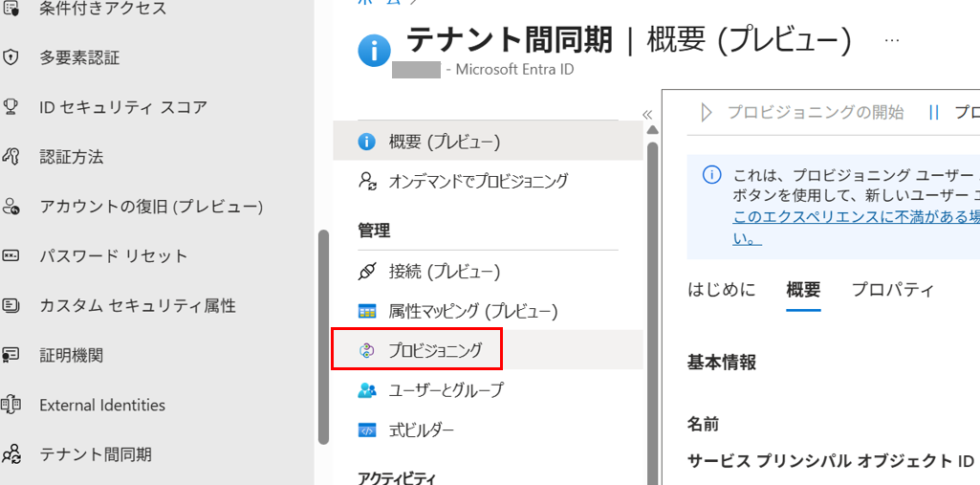Open 属性マッピング (プレビュー) table icon
The height and width of the screenshot is (485, 980).
366,311
